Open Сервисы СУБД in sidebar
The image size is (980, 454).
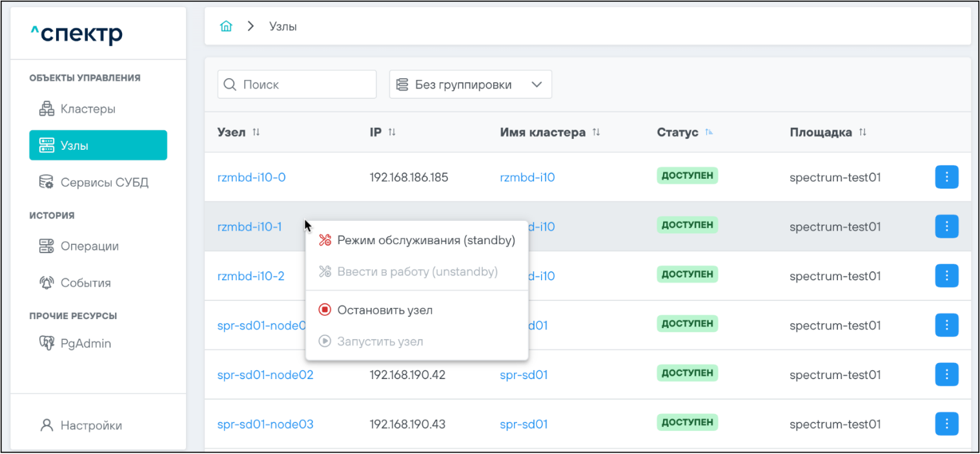(x=104, y=183)
